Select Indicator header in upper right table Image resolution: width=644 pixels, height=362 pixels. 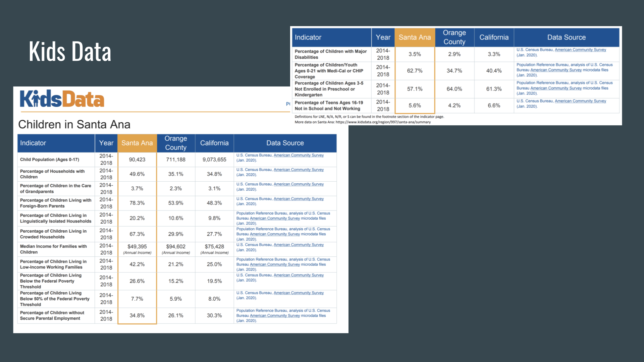click(x=332, y=38)
